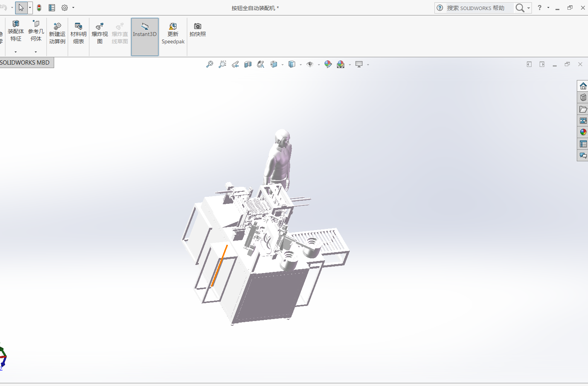The height and width of the screenshot is (386, 588).
Task: Click 新建运动算例 new motion study
Action: (57, 33)
